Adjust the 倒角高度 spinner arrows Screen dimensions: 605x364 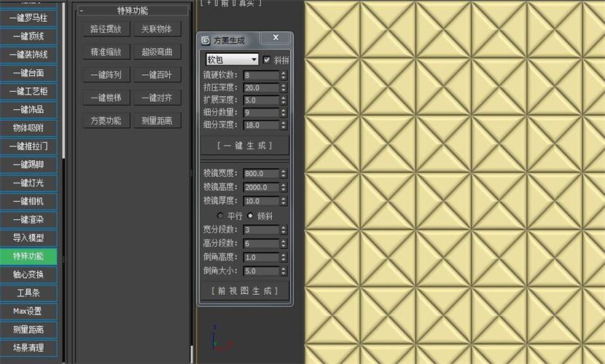284,257
